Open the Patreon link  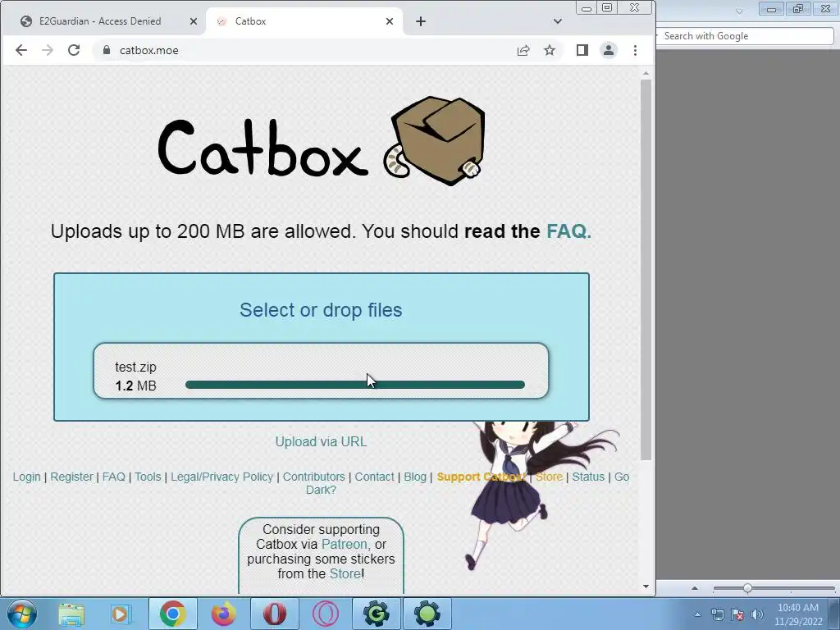tap(345, 545)
